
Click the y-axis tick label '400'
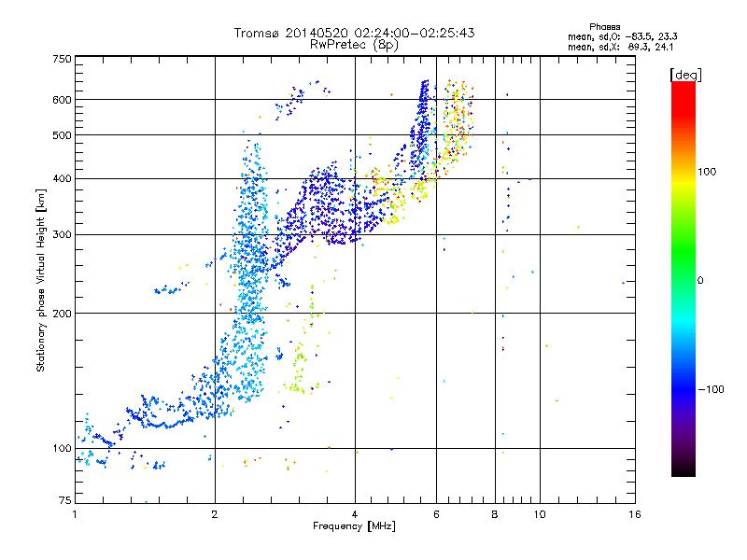point(62,178)
